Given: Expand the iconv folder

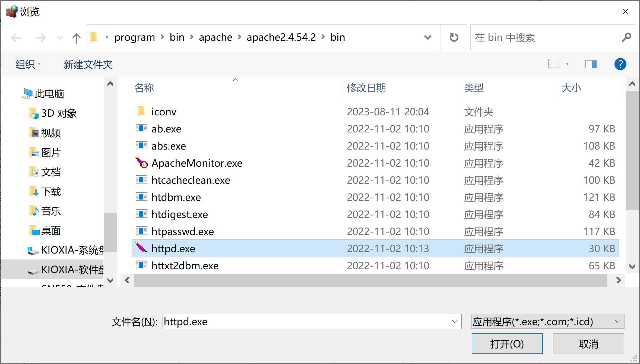Looking at the screenshot, I should [x=163, y=111].
